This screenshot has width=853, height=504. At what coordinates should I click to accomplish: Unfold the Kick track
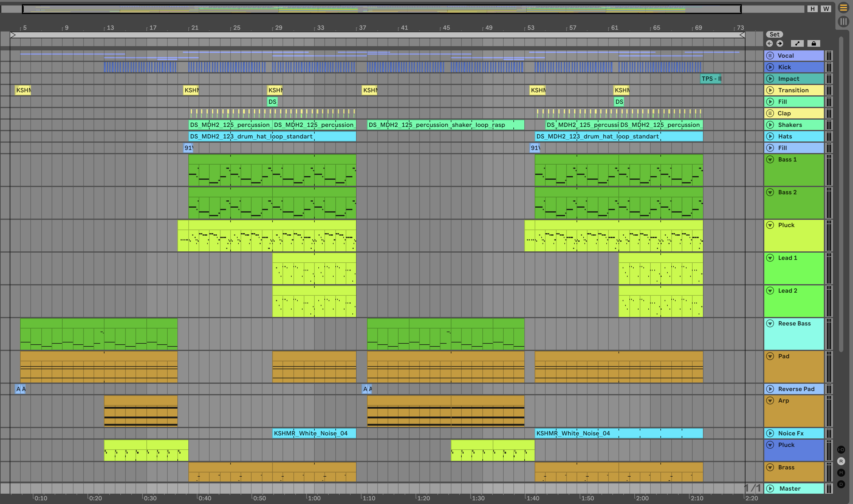[770, 67]
